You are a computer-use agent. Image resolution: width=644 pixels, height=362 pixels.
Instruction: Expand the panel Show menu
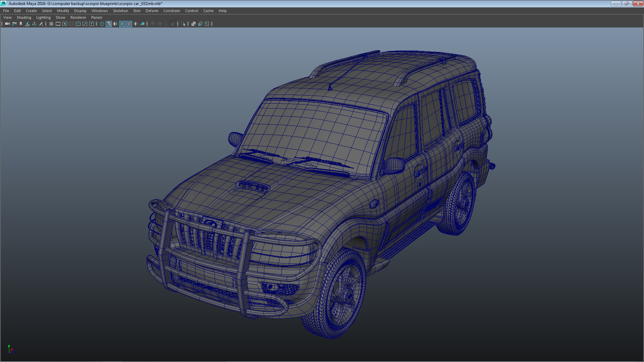pos(60,17)
